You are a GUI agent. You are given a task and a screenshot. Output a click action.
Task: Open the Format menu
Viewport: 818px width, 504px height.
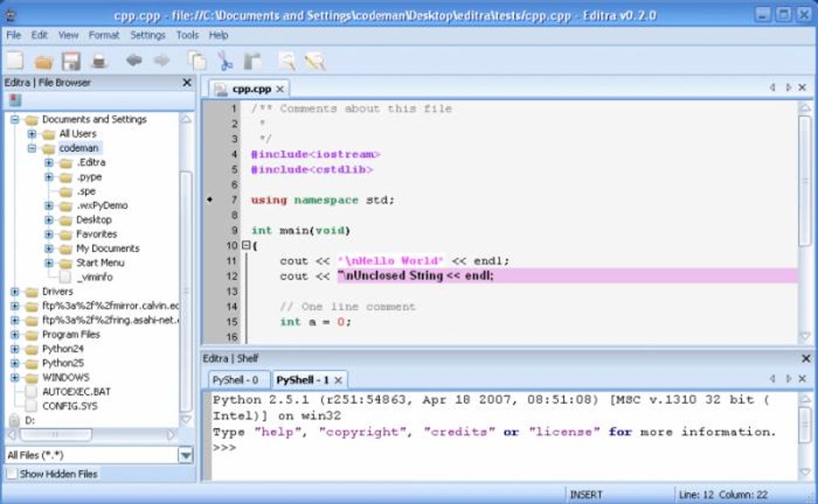[x=103, y=35]
